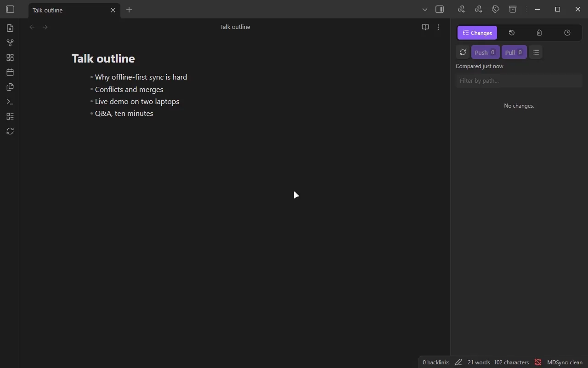Switch to reading view with book icon
Image resolution: width=588 pixels, height=368 pixels.
tap(425, 27)
